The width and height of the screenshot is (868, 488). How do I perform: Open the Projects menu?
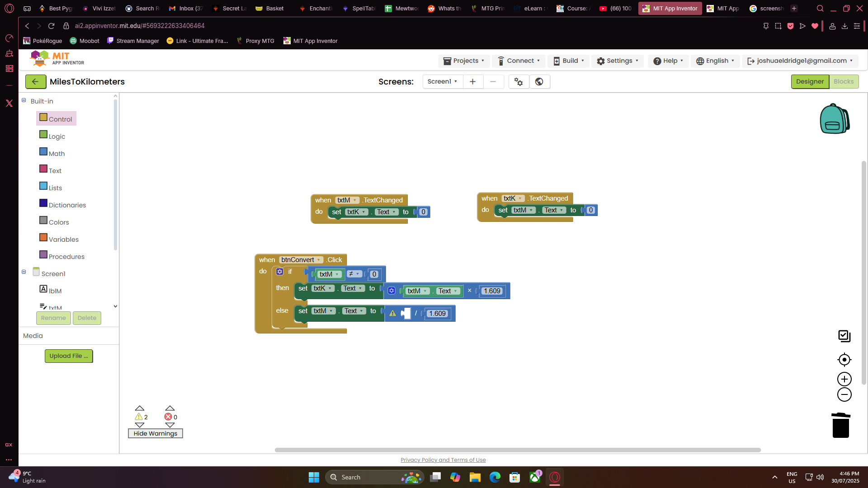tap(464, 61)
